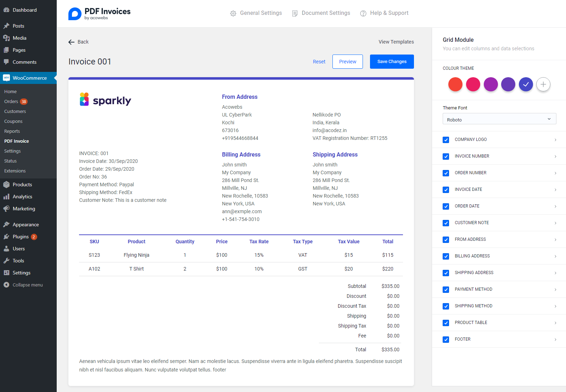Toggle the From Address checkbox

[446, 240]
